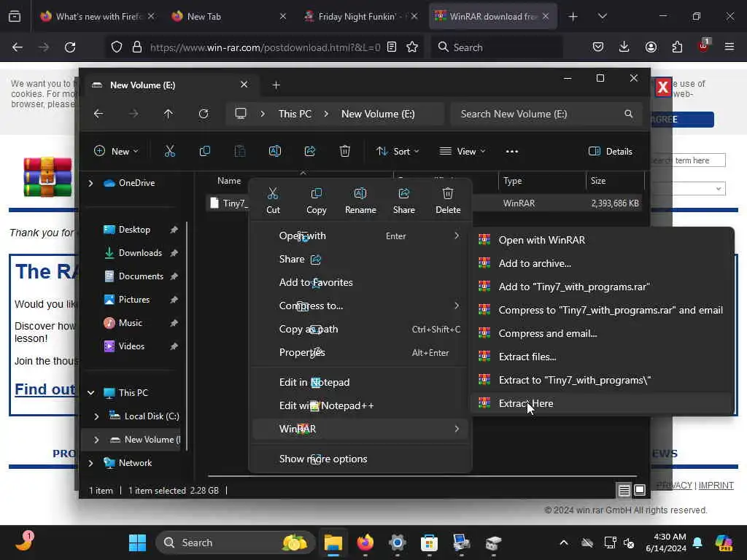Click the Firefox Search box
This screenshot has height=560, width=747.
(497, 47)
